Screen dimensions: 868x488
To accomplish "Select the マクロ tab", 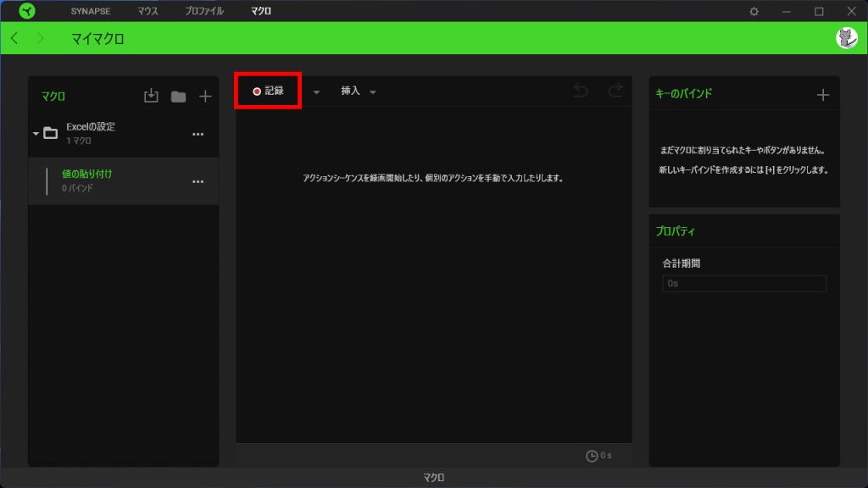I will point(261,11).
